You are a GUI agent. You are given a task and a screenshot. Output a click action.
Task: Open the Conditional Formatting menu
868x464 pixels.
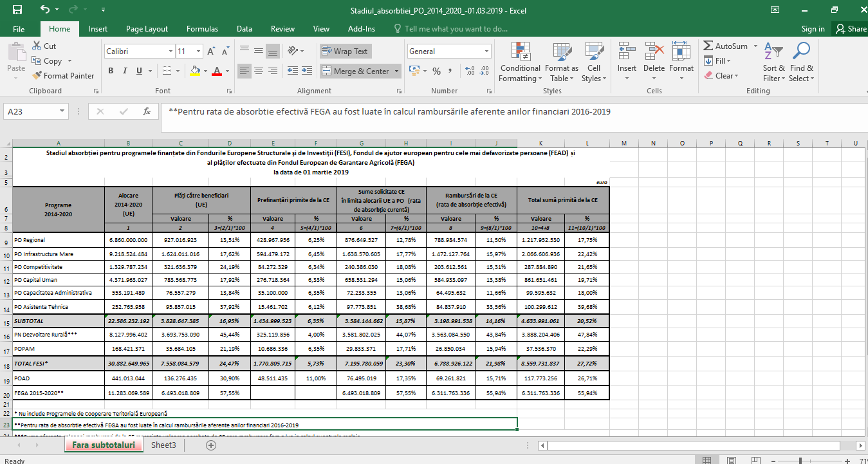click(x=520, y=62)
